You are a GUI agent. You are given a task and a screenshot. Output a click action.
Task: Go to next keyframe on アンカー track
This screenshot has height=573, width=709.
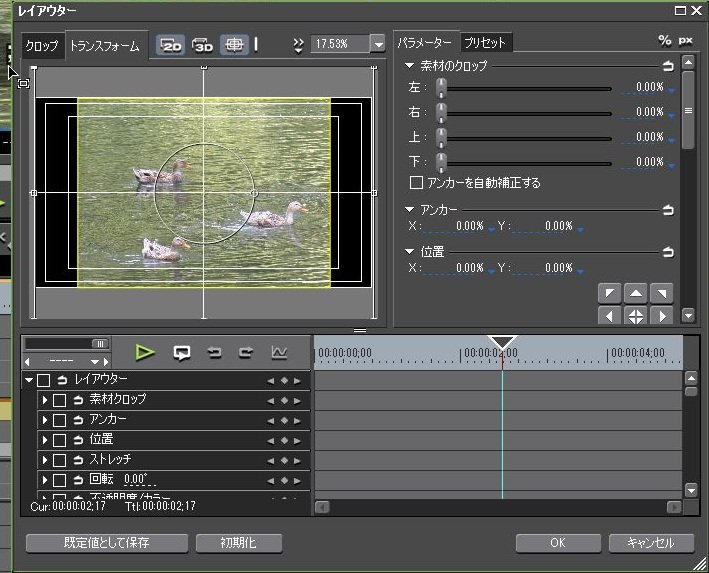point(297,421)
